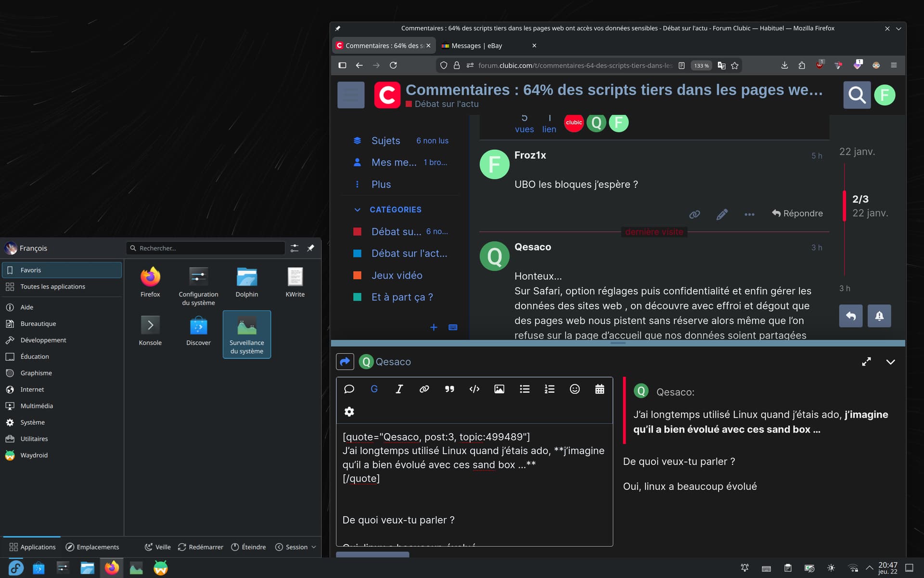Screen dimensions: 924x578
Task: Insert a bulleted list in editor
Action: point(525,389)
